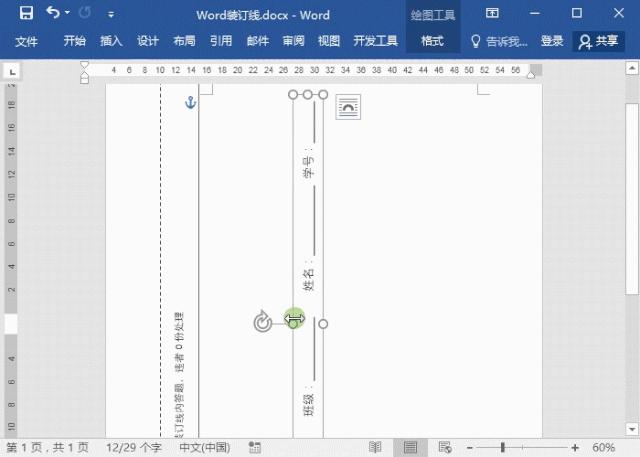The image size is (640, 457).
Task: Click the top-middle sizing handle of text box
Action: tap(308, 95)
